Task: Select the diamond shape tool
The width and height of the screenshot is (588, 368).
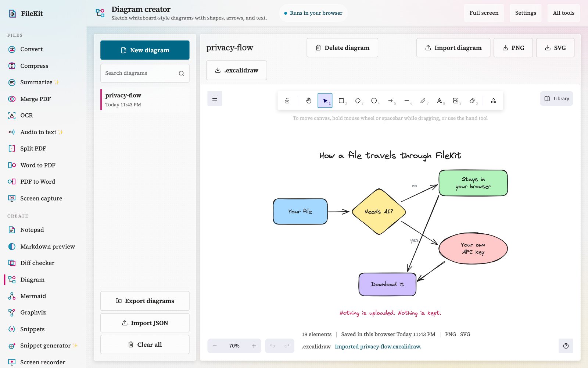Action: [358, 100]
